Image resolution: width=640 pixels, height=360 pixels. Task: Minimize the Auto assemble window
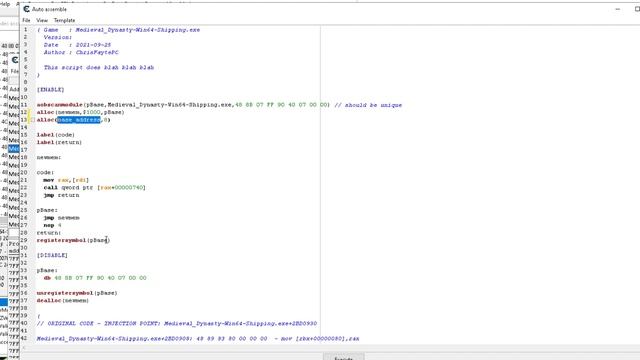(x=618, y=9)
